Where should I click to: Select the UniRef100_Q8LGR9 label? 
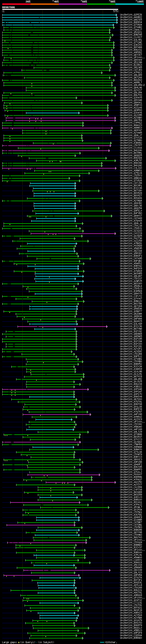[131, 75]
